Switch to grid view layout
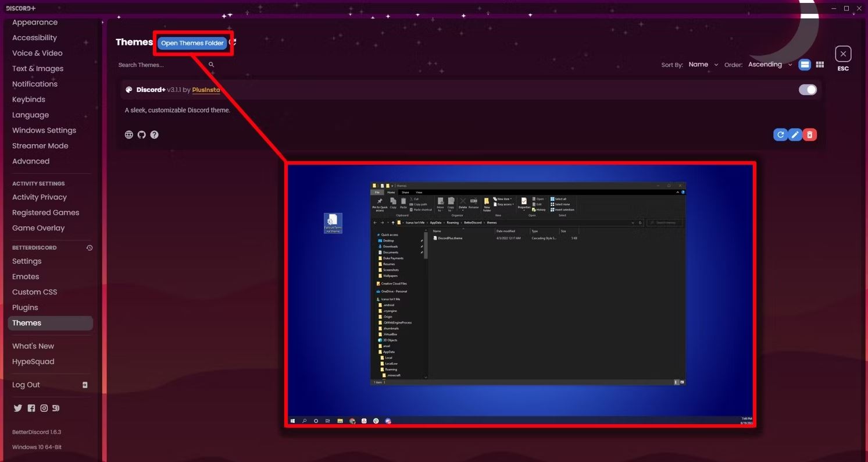 [x=820, y=65]
